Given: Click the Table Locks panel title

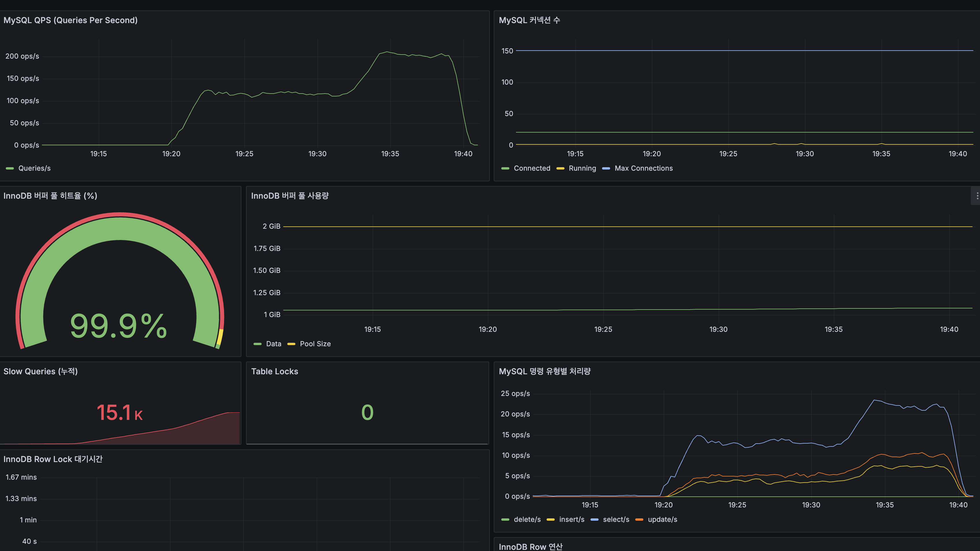Looking at the screenshot, I should click(x=274, y=371).
